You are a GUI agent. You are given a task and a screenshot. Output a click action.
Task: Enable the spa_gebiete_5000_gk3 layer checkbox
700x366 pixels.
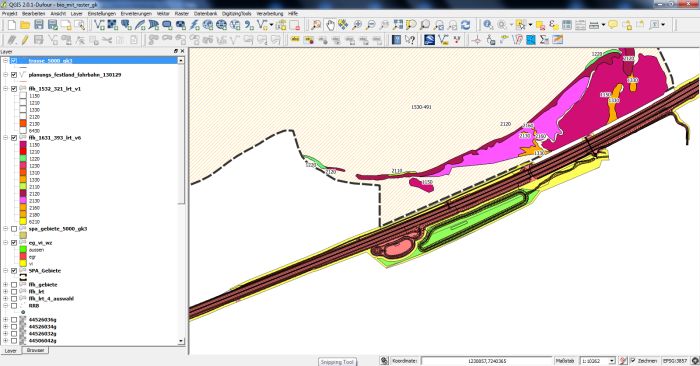14,229
